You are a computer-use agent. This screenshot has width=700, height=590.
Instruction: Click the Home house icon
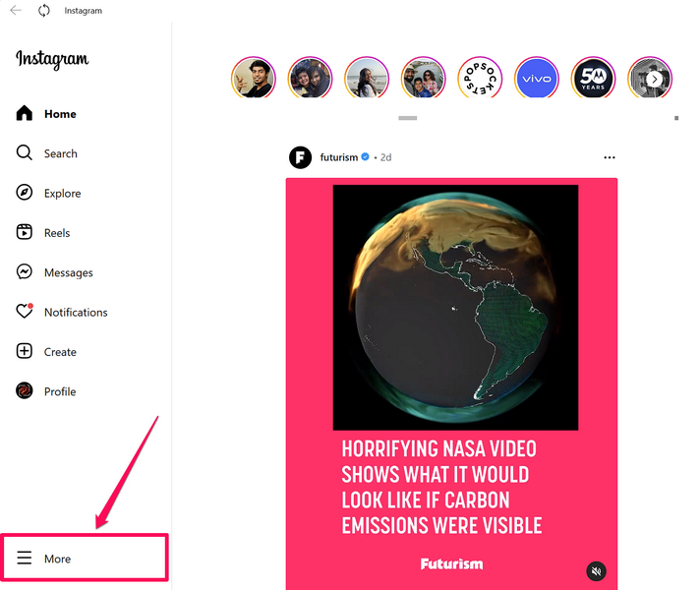tap(25, 113)
